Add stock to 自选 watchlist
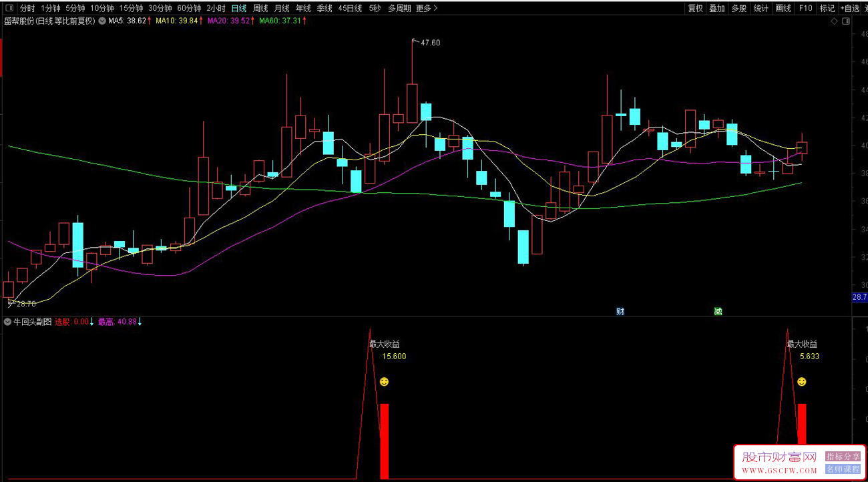This screenshot has width=868, height=482. [x=850, y=9]
